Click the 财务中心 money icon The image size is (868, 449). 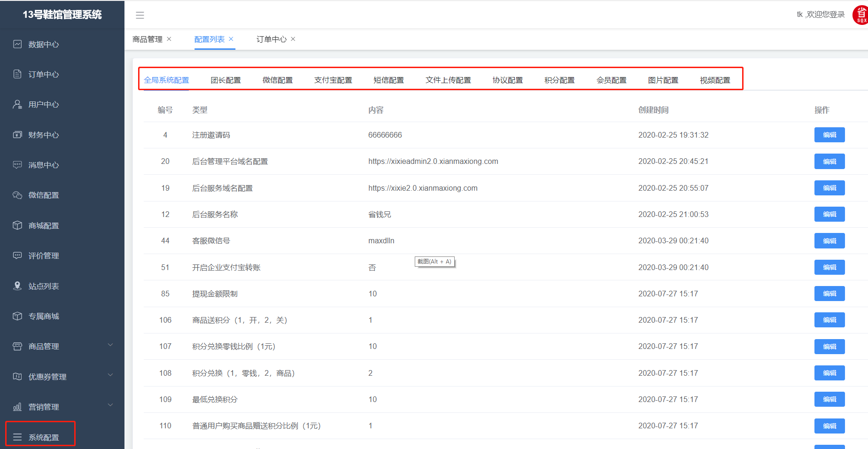[x=17, y=135]
